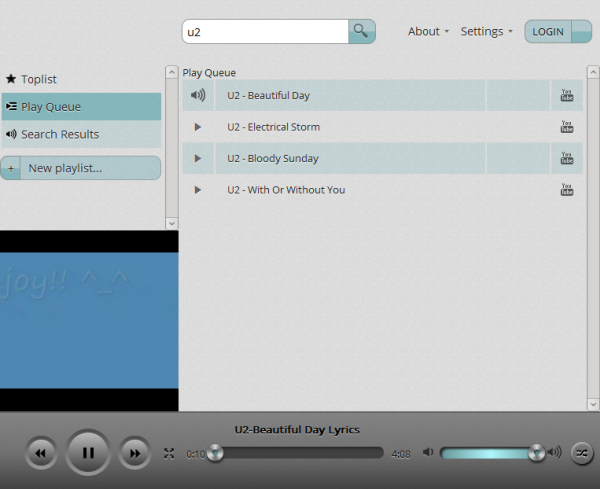Click the volume slider handle

coord(536,453)
